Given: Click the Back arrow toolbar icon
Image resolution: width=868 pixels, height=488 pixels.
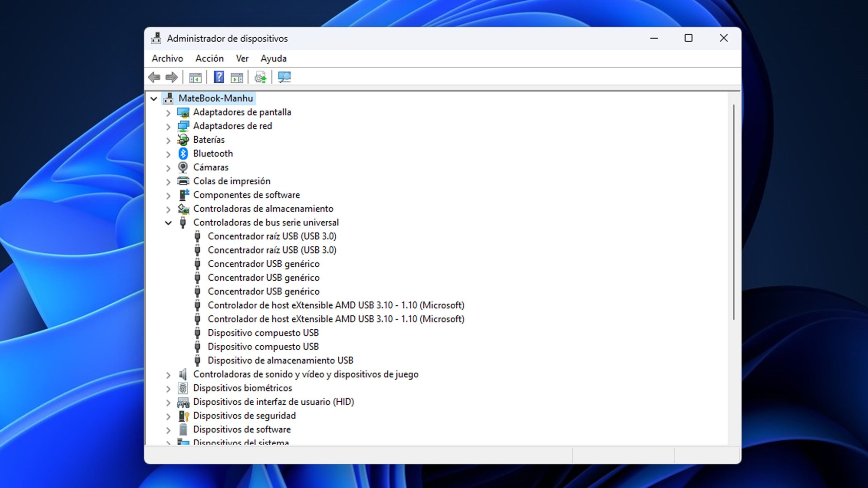Looking at the screenshot, I should 154,78.
